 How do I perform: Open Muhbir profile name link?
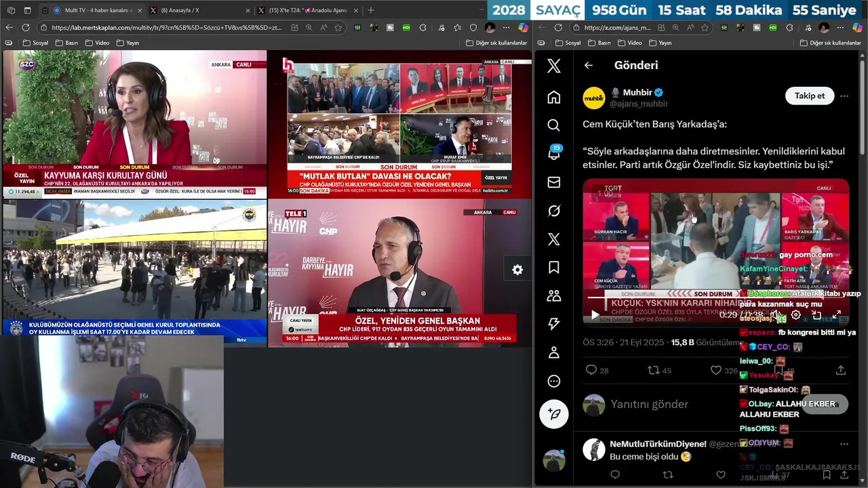(x=637, y=92)
